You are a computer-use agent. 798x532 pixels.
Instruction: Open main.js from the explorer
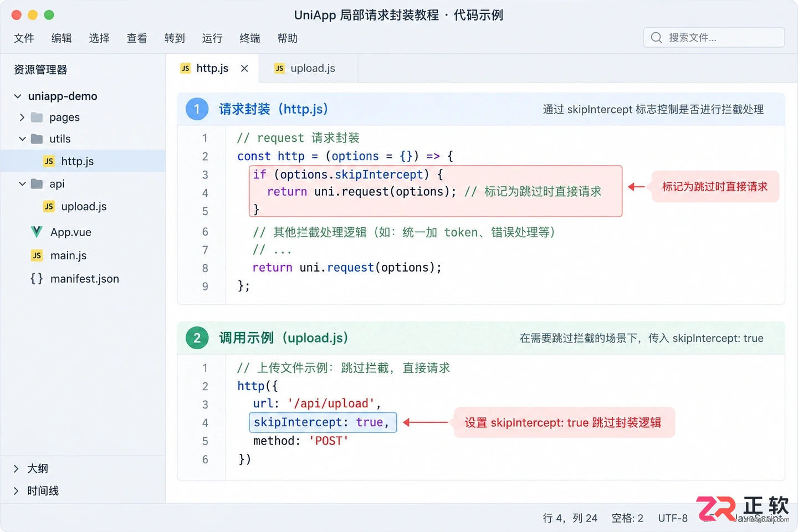coord(68,255)
